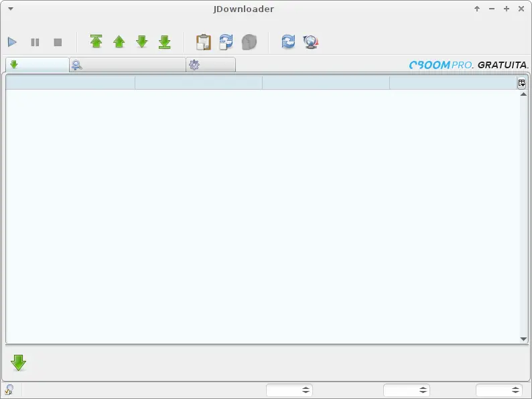This screenshot has width=532, height=399.
Task: Start downloads with the blue play button
Action: [x=12, y=42]
